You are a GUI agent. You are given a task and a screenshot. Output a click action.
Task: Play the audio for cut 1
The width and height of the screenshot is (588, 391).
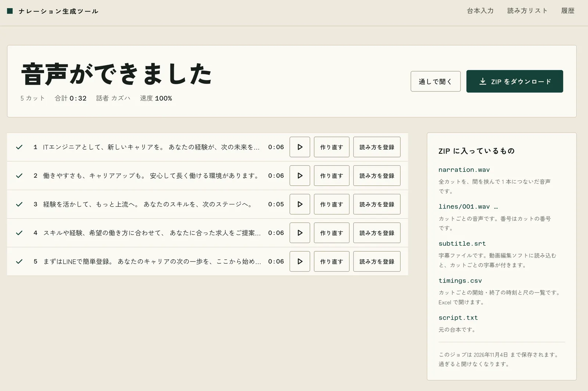pos(300,147)
